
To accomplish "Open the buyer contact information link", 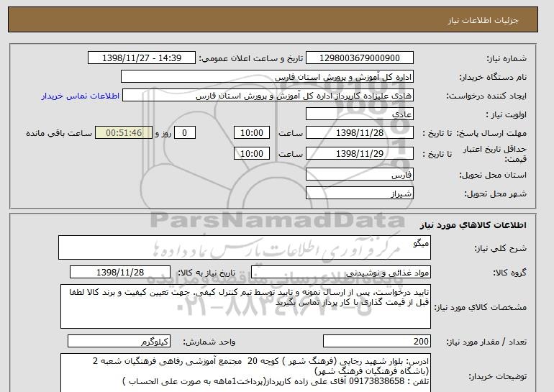I will (x=81, y=96).
